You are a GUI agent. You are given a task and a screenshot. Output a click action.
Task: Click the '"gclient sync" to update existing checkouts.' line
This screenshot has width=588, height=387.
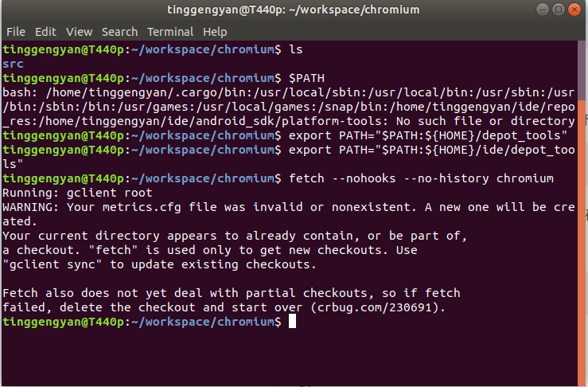pos(159,264)
